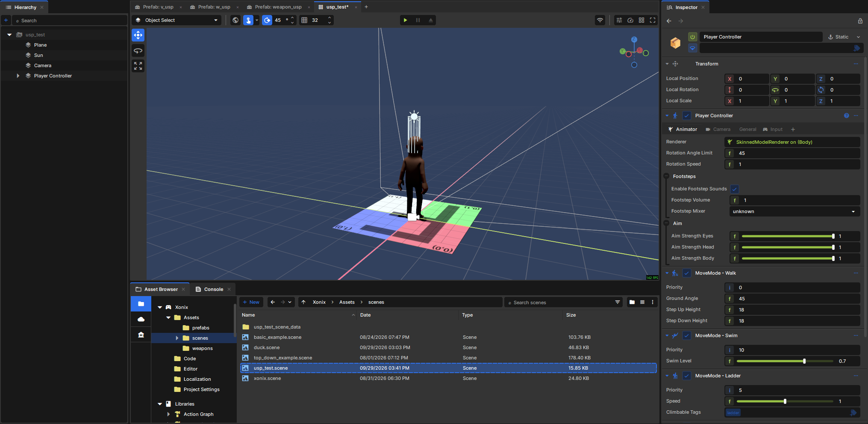
Task: Uncheck the MoveMode - Swim component
Action: [x=686, y=336]
